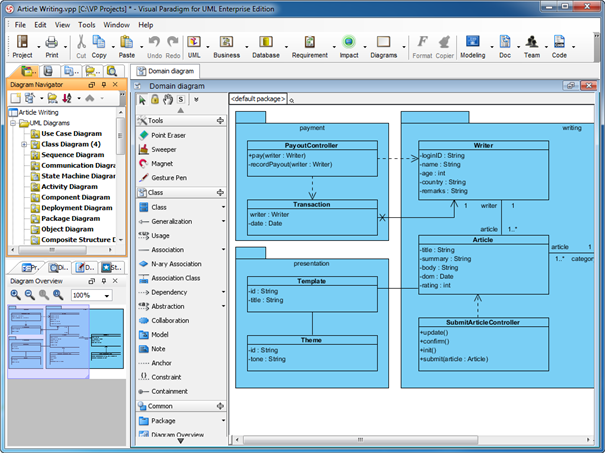Select the Note shape tool
The width and height of the screenshot is (605, 453).
click(159, 348)
